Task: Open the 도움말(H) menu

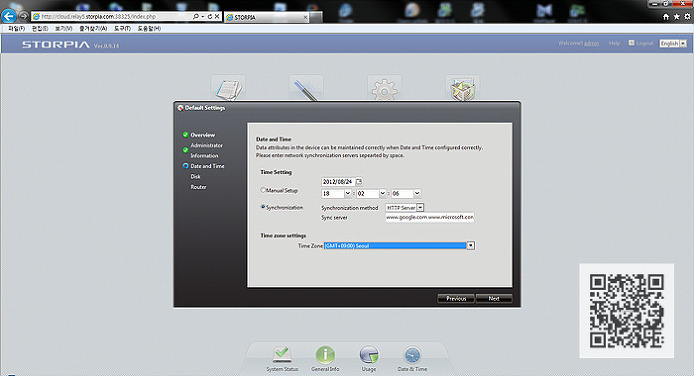Action: pos(149,28)
